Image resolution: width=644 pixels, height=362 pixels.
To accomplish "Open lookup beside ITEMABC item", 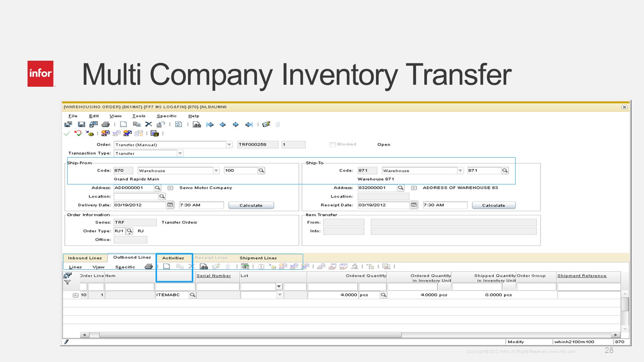I will tap(193, 295).
